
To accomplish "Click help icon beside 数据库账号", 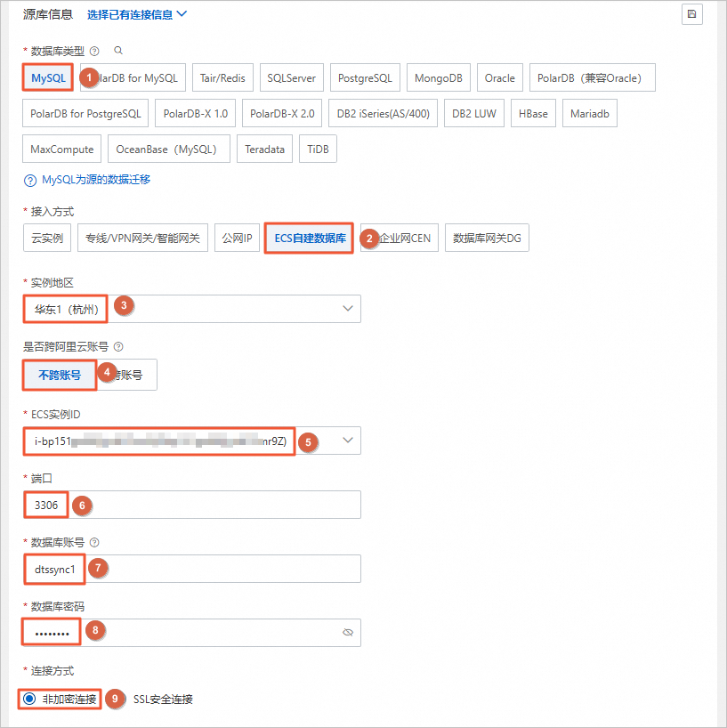I will (x=94, y=542).
